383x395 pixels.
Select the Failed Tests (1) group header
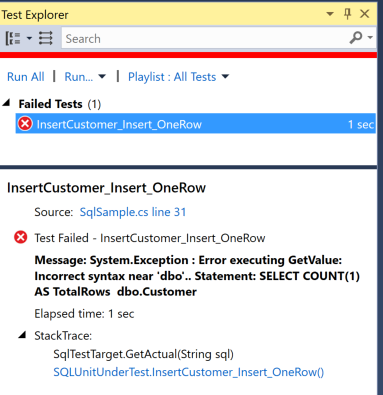(x=60, y=104)
